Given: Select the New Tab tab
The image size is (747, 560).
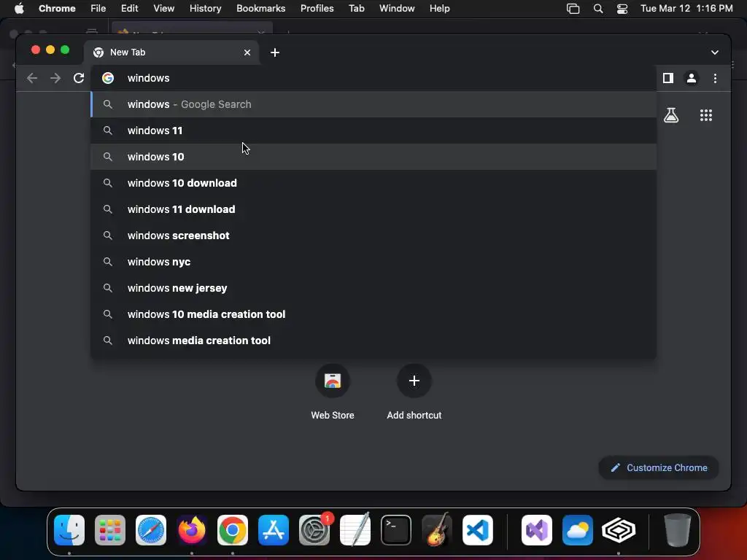Looking at the screenshot, I should coord(171,52).
